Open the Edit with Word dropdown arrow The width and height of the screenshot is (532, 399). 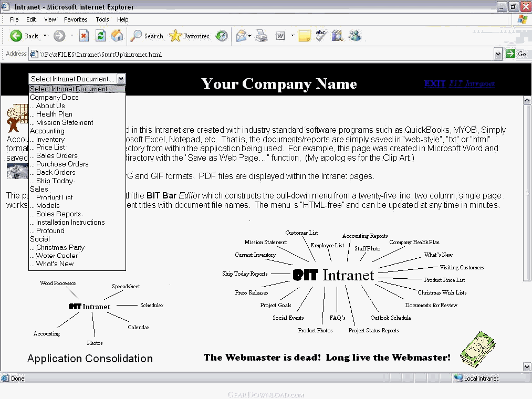(293, 36)
